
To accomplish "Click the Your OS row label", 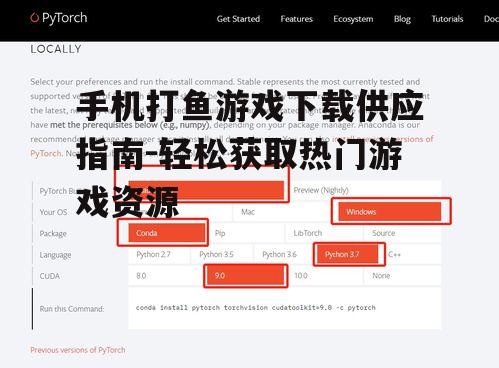I will 53,212.
